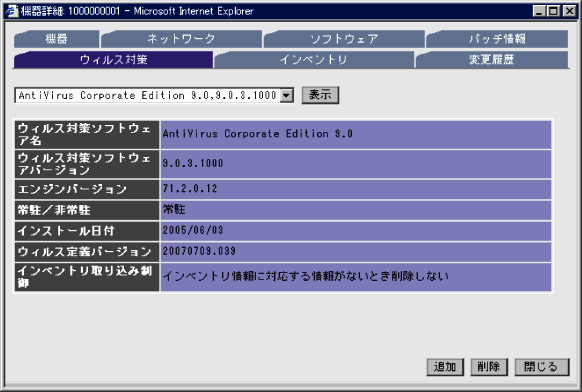This screenshot has height=392, width=582.
Task: Click the インストール日付 label
Action: [66, 231]
